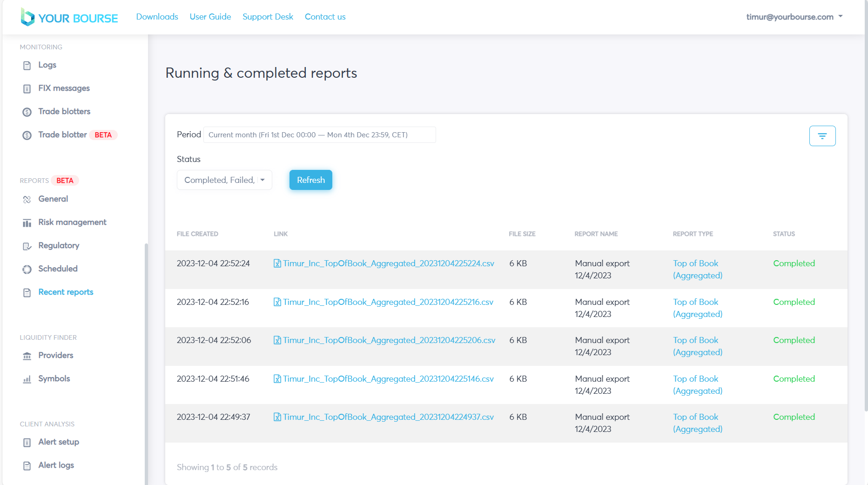Click the CSV file icon for 20231204225224 report
Image resolution: width=868 pixels, height=485 pixels.
pos(277,263)
